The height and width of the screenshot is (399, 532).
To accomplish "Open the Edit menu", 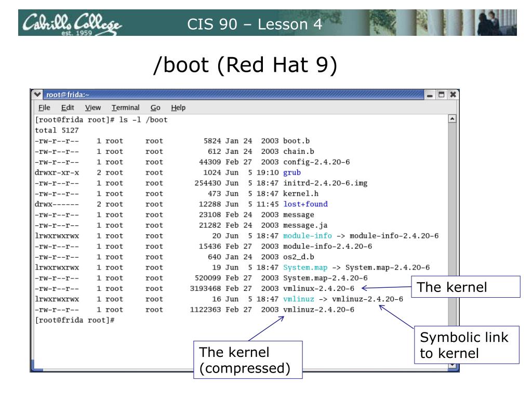I will 68,108.
